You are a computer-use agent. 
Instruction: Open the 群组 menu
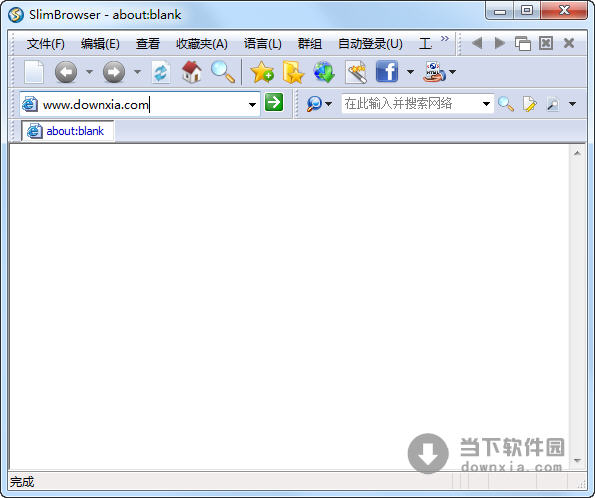click(x=310, y=44)
